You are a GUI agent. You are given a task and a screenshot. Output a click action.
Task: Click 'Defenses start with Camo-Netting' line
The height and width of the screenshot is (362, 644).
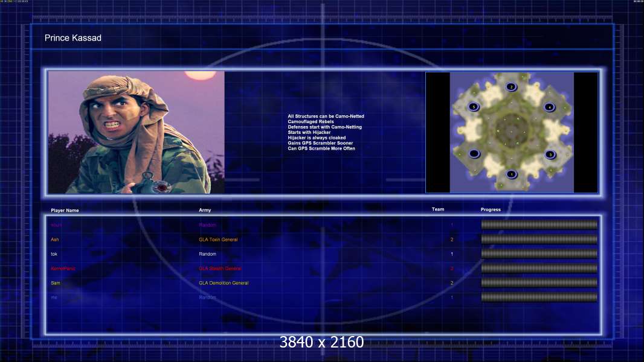coord(324,127)
